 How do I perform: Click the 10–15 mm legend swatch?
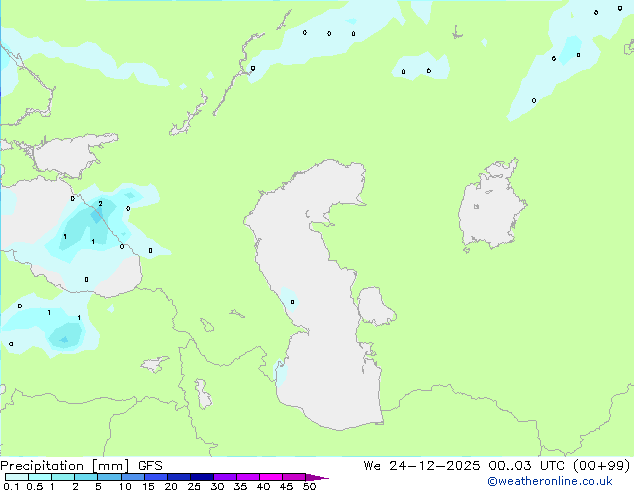click(x=133, y=477)
